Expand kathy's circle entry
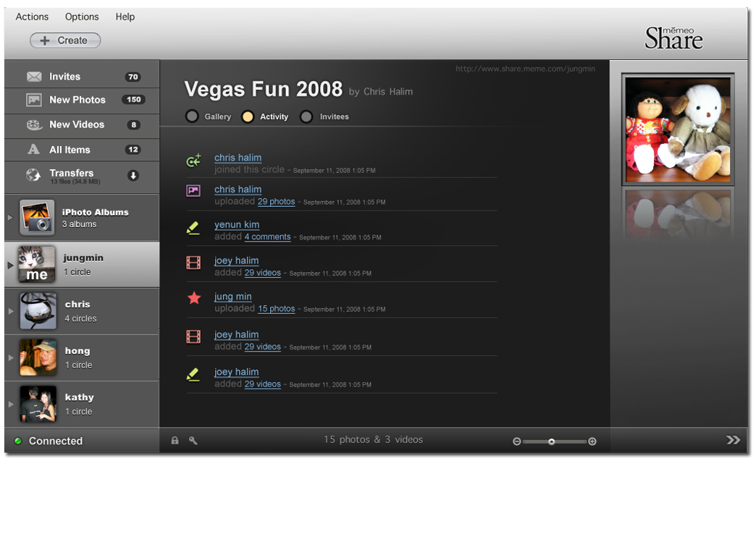This screenshot has width=756, height=539. [10, 404]
